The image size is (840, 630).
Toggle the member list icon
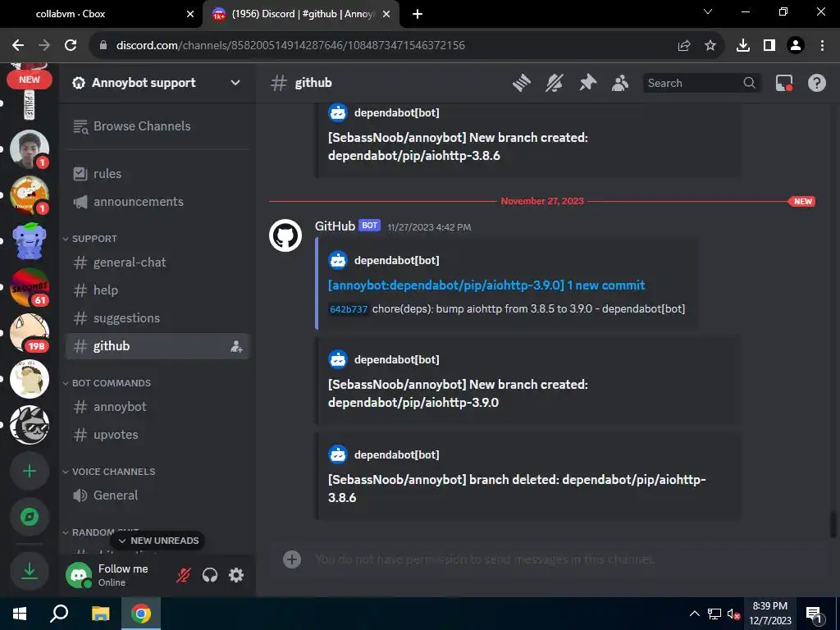point(620,83)
